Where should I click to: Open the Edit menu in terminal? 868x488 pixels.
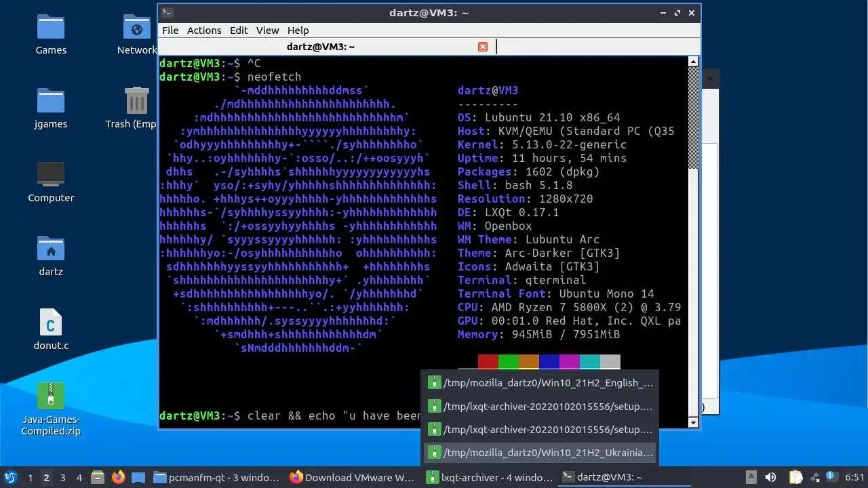(x=239, y=30)
